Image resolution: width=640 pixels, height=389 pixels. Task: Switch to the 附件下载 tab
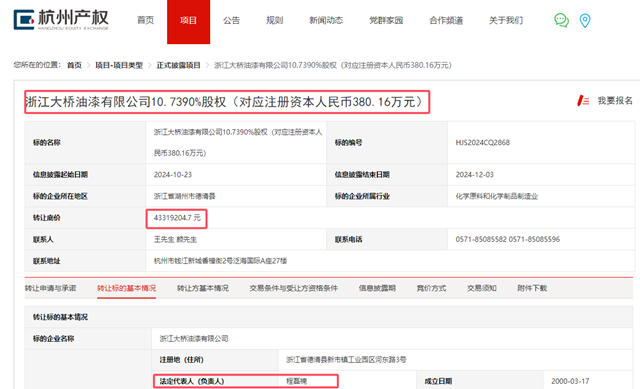[x=532, y=288]
